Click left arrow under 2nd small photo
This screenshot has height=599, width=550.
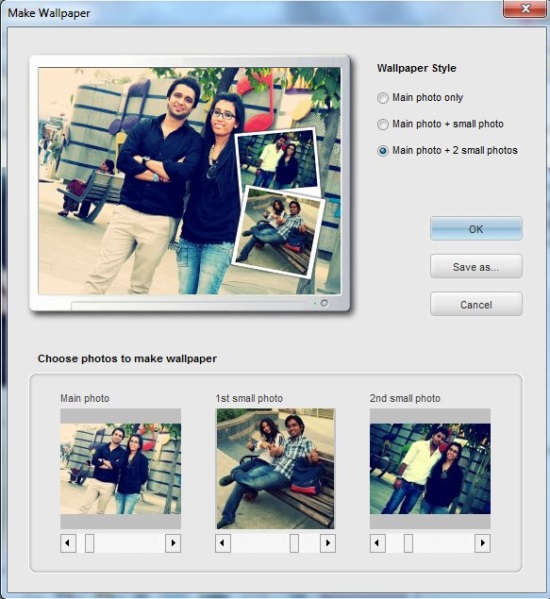(x=378, y=543)
